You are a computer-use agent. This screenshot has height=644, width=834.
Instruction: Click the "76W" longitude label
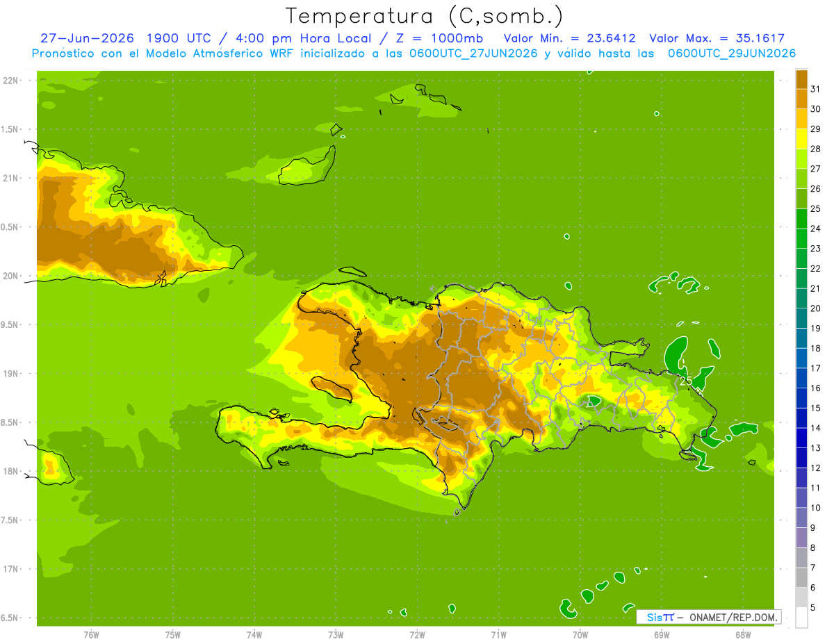(x=91, y=634)
